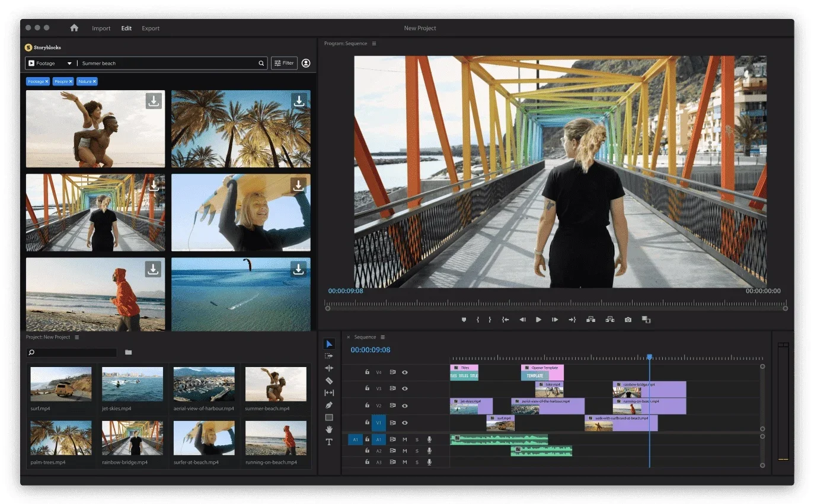Choose the Type tool
This screenshot has height=504, width=814.
[x=329, y=442]
